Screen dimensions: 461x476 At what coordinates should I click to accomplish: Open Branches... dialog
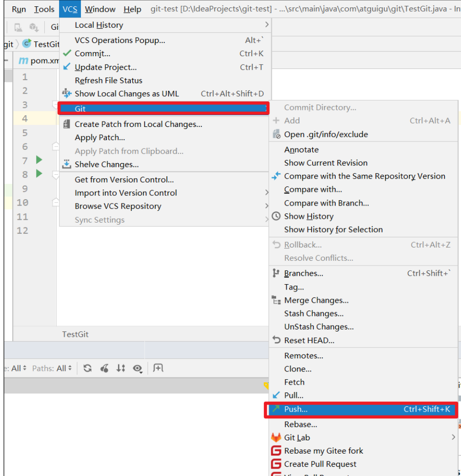point(363,273)
